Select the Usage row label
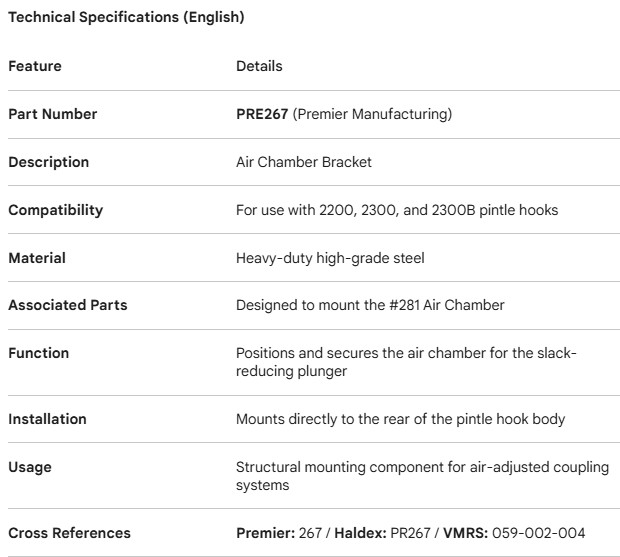This screenshot has height=557, width=620. tap(30, 467)
